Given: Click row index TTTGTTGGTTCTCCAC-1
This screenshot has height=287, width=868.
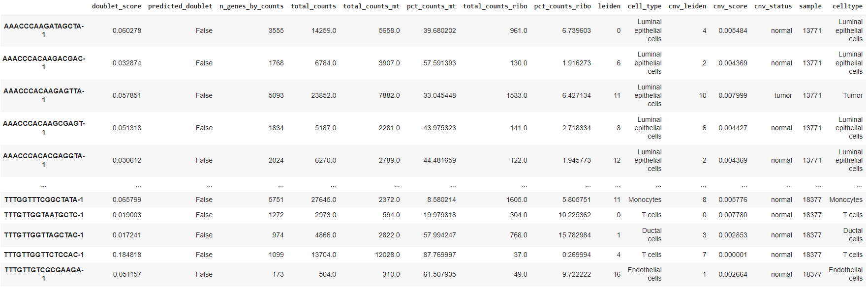Looking at the screenshot, I should (44, 255).
